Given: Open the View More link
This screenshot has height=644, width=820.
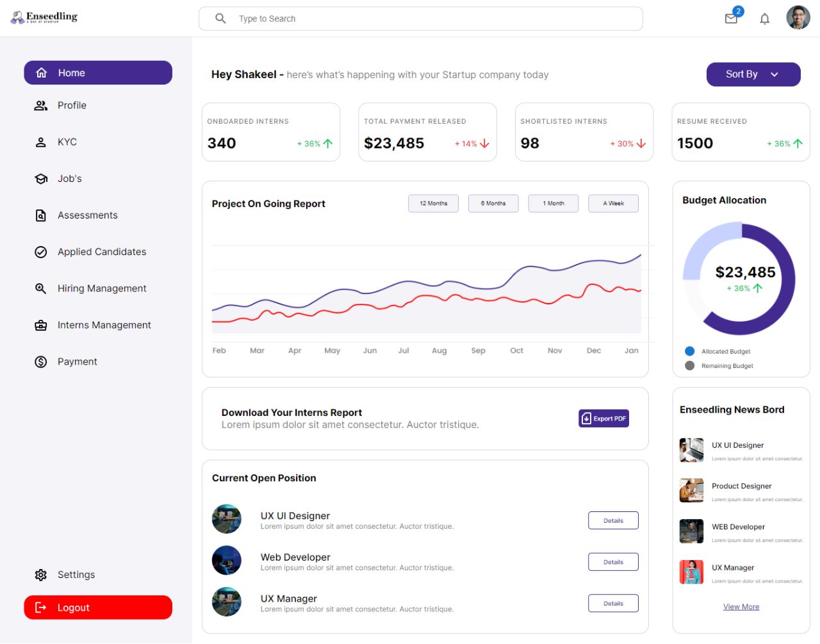Looking at the screenshot, I should coord(741,607).
